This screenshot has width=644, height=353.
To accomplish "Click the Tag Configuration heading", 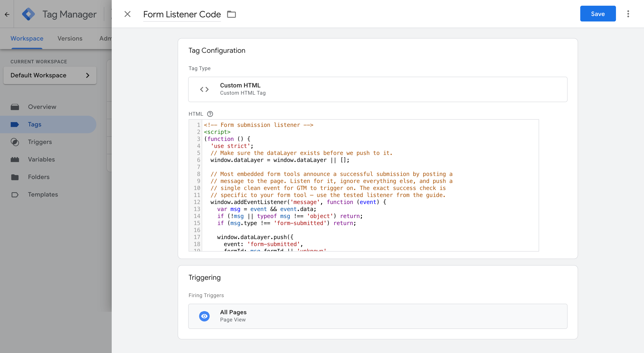I will (217, 50).
